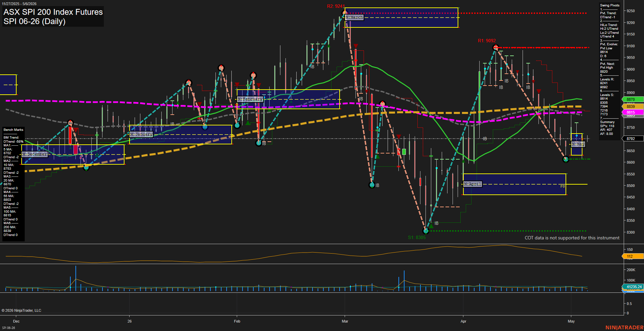Viewport: 644px width, 331px height.
Task: Click the SPI 06-26 label at bottom left
Action: [8, 328]
